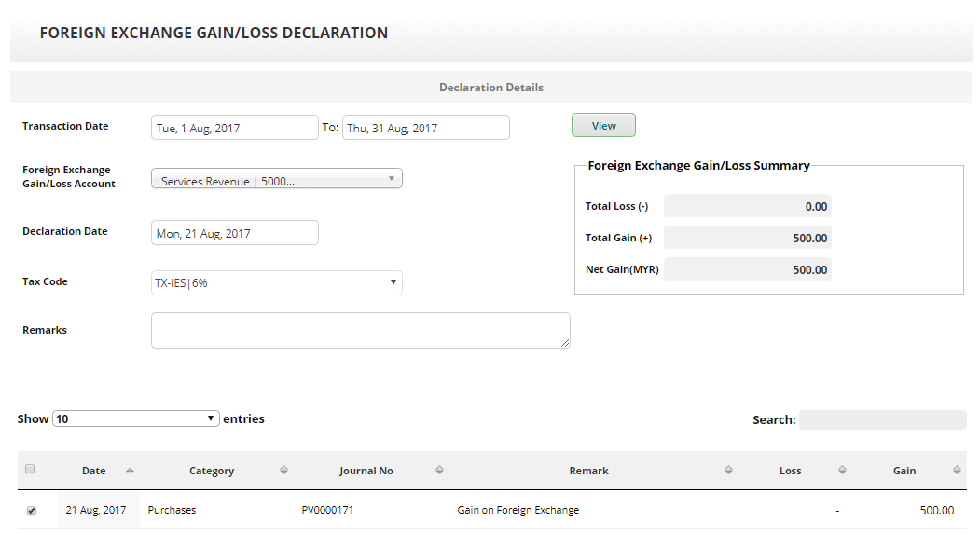Click the table Search box
This screenshot has height=535, width=980.
(882, 420)
